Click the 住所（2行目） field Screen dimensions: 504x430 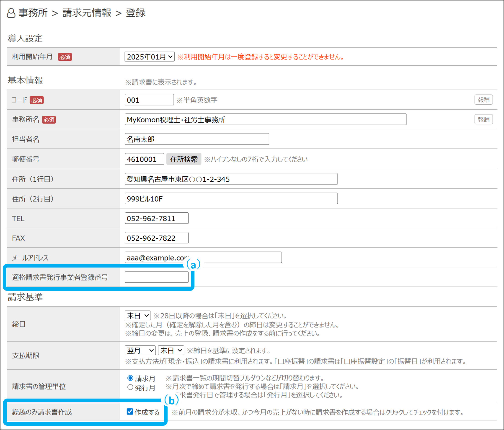point(231,199)
